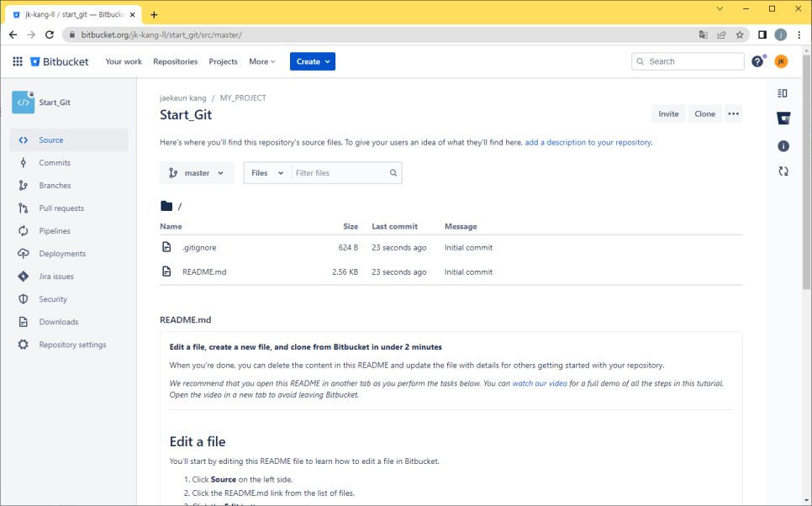
Task: Click the Filter files input
Action: pos(340,173)
